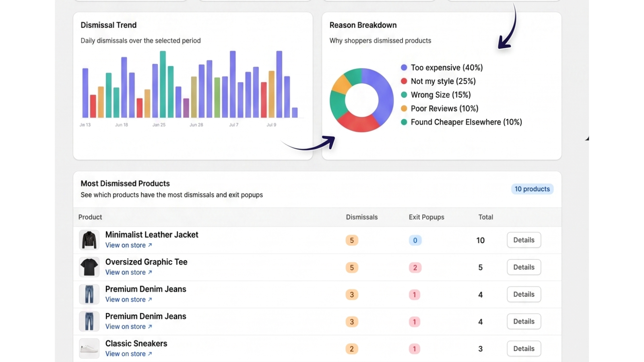Click the Total column header
This screenshot has width=644, height=362.
[x=486, y=217]
